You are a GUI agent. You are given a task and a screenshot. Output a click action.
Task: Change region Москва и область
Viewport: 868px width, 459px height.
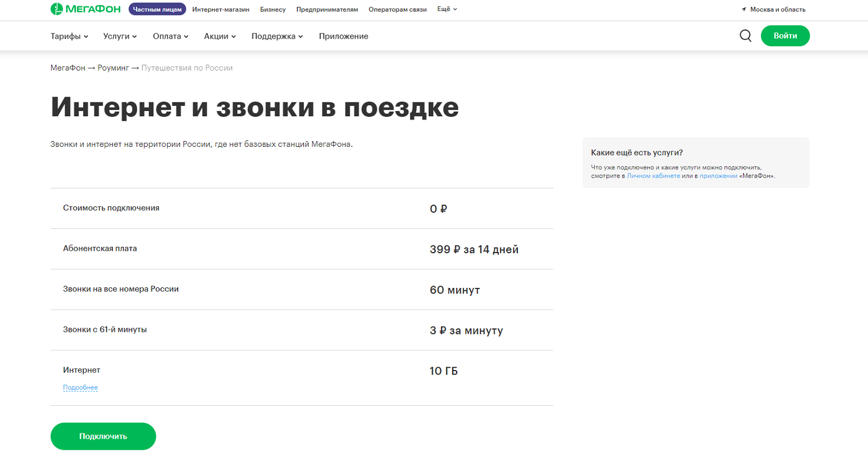tap(778, 9)
